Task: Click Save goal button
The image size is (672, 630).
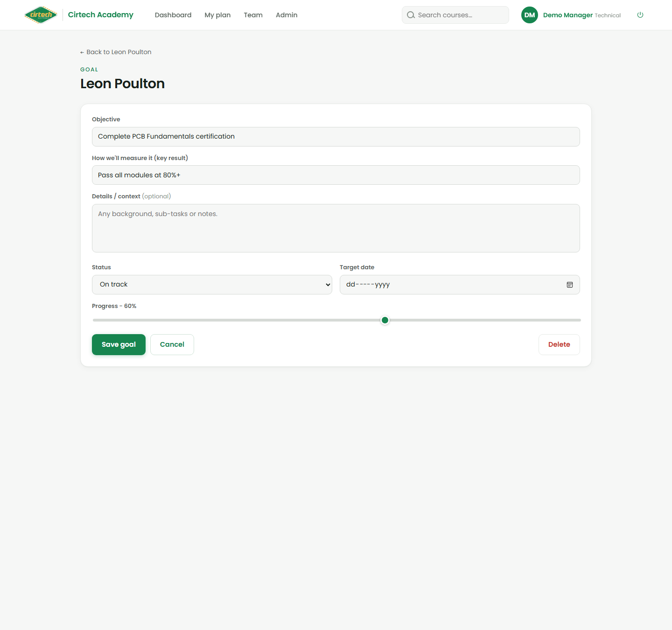Action: pos(119,344)
